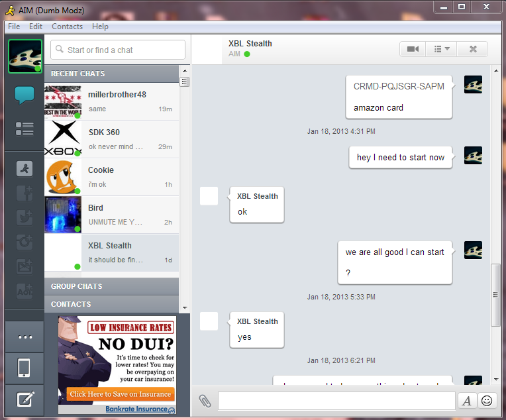The image size is (506, 420).
Task: Open chat with millerbrother48
Action: [111, 101]
